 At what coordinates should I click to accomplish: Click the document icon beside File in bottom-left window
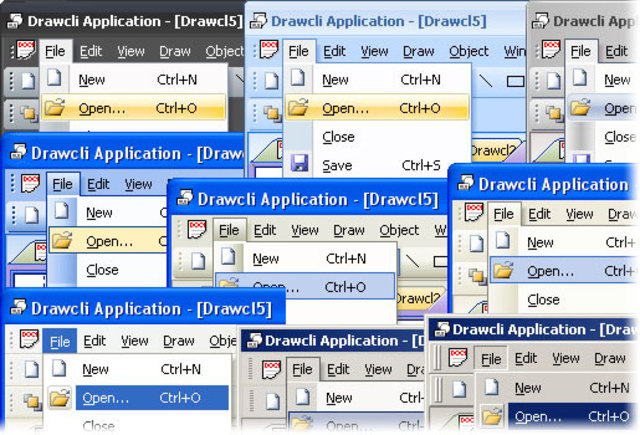(x=29, y=338)
